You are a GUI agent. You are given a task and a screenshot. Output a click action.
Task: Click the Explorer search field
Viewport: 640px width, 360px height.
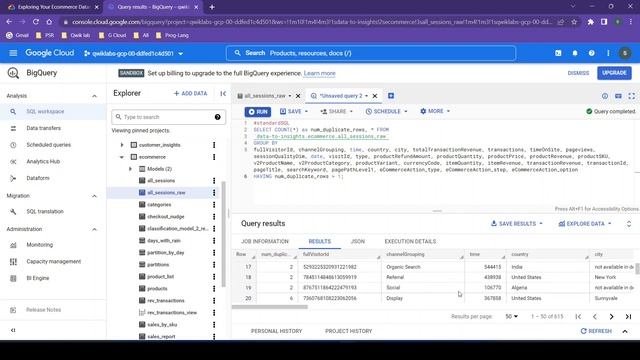[168, 117]
